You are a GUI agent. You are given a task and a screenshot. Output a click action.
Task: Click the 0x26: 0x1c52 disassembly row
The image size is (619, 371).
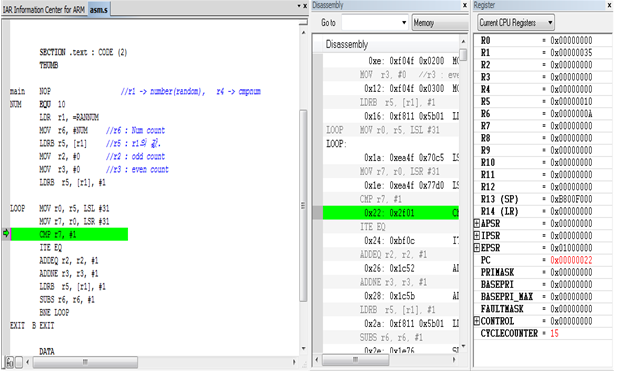click(391, 268)
